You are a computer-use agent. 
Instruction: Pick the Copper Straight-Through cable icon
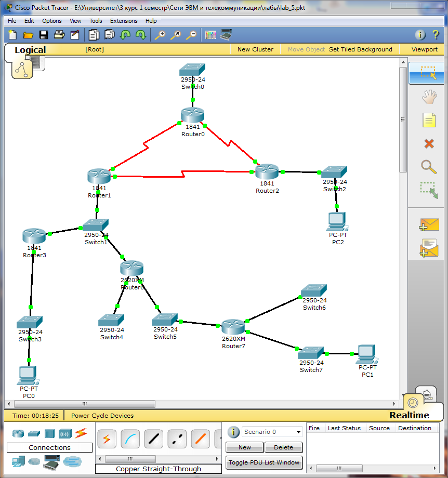click(x=153, y=439)
